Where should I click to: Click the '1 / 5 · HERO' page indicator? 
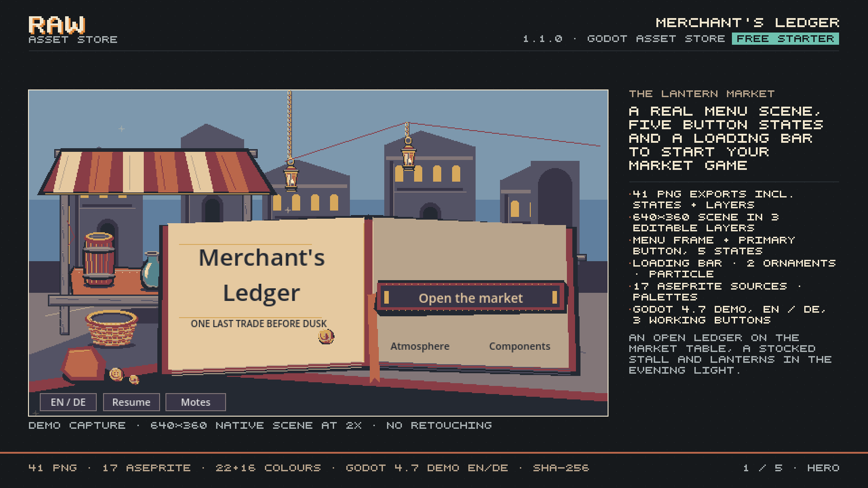tap(791, 468)
